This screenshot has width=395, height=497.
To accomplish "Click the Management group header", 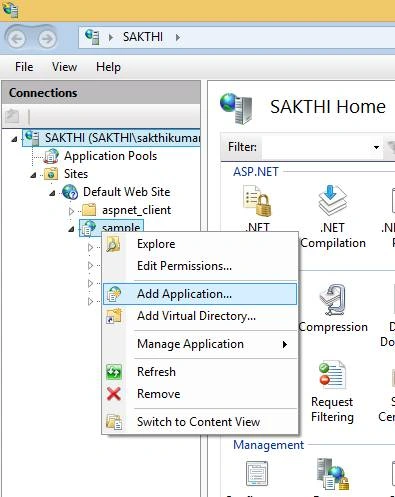I will tap(268, 445).
